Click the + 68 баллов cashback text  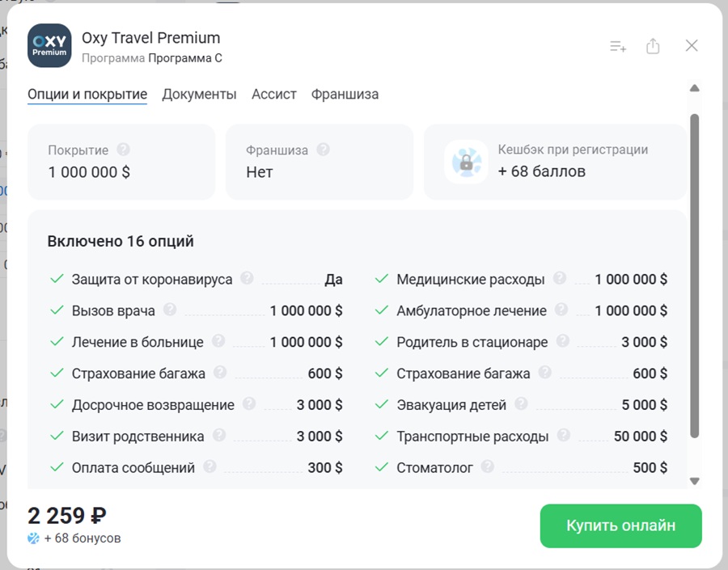click(542, 171)
